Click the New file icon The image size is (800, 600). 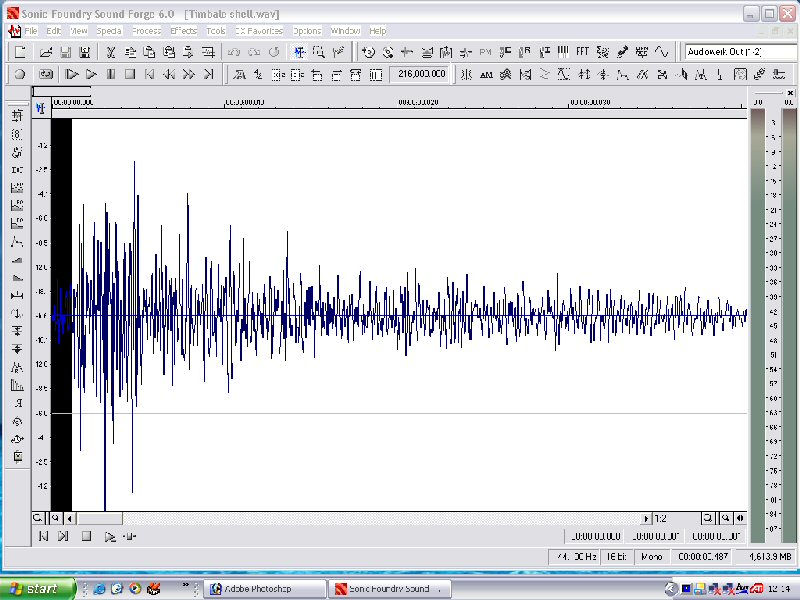tap(20, 52)
